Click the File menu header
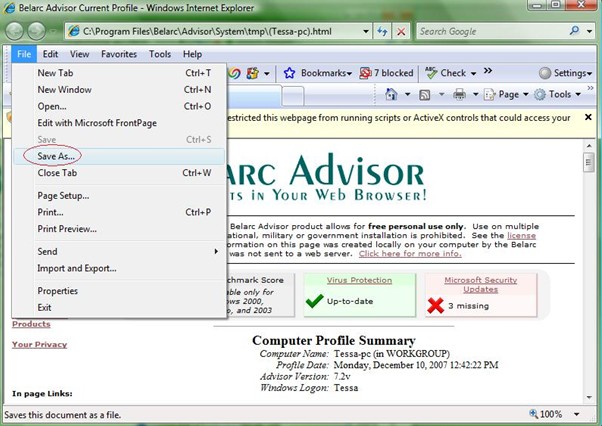This screenshot has height=426, width=602. pos(24,54)
